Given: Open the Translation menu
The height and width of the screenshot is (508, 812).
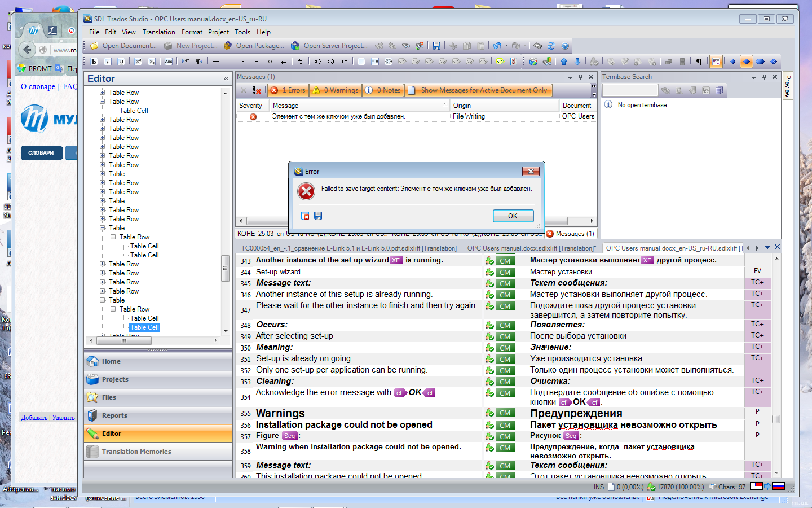Looking at the screenshot, I should [158, 32].
